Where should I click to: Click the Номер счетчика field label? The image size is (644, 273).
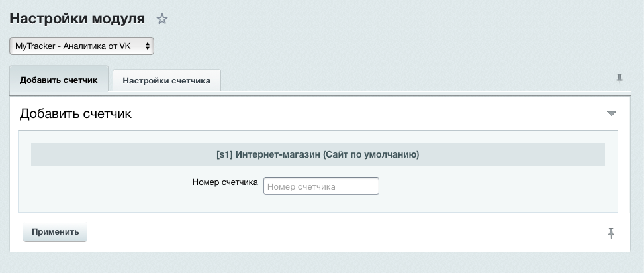pyautogui.click(x=224, y=182)
